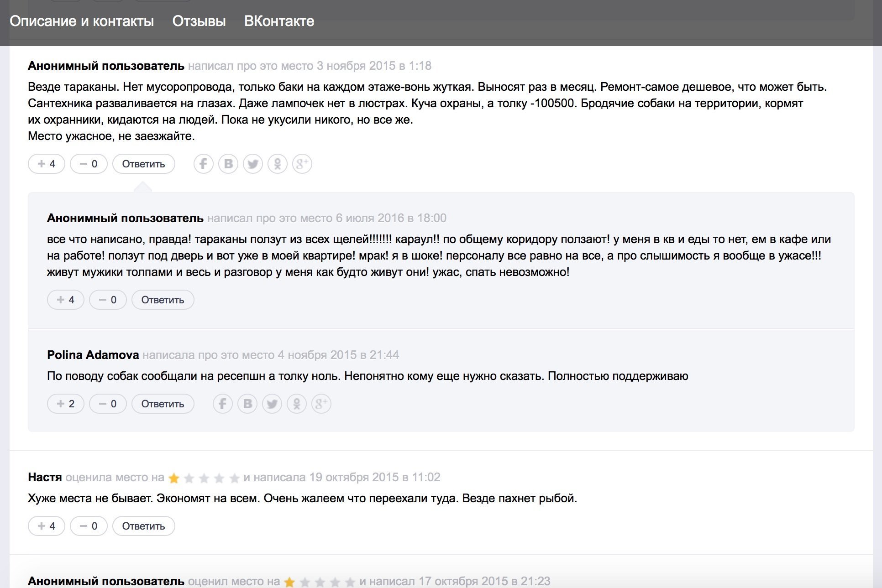This screenshot has width=882, height=588.
Task: Downvote the 6 июля 2016 reply
Action: pos(108,300)
